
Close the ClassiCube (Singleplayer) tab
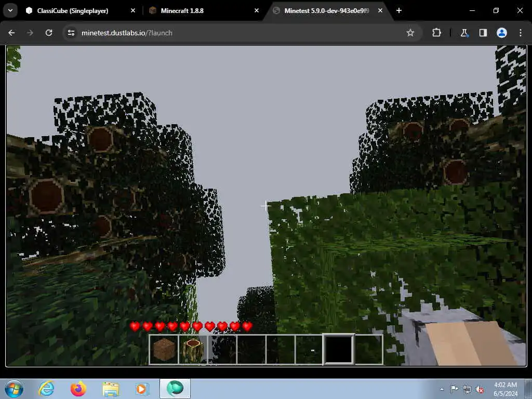133,10
